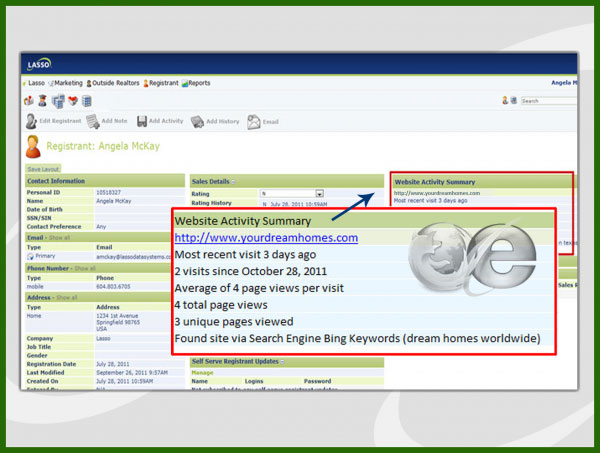Click the Logins column header

click(254, 381)
